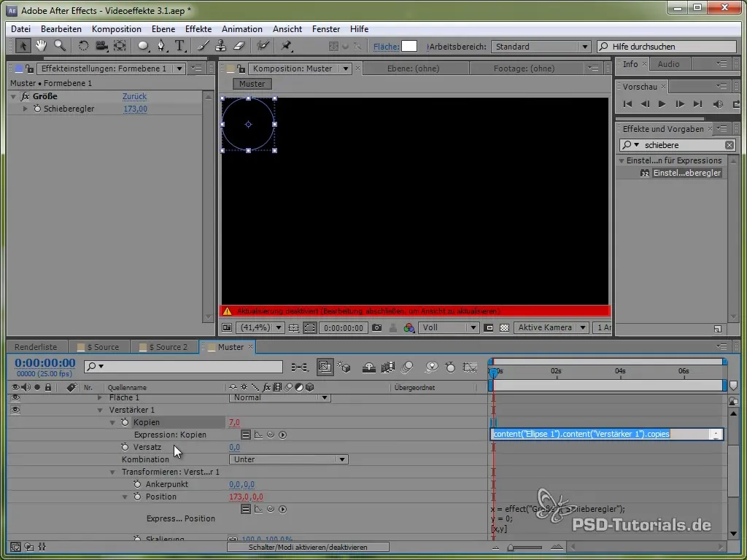Select the Pen tool
This screenshot has height=560, width=747.
coord(161,46)
